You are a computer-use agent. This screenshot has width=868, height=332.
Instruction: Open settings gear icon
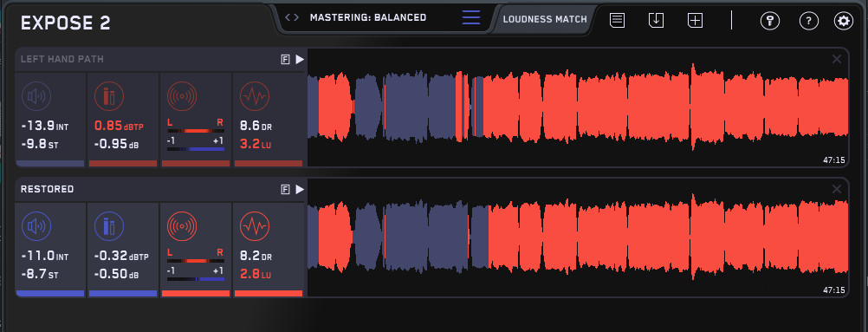click(x=844, y=21)
